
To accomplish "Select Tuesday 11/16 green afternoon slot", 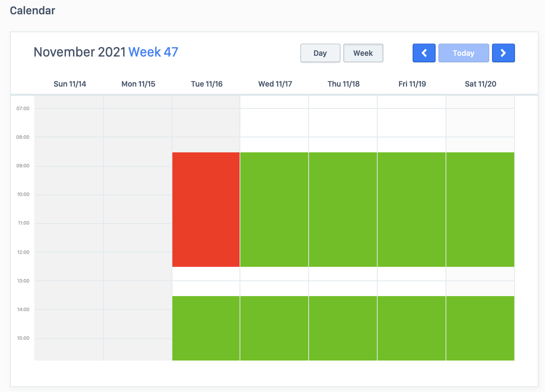I will click(x=206, y=328).
